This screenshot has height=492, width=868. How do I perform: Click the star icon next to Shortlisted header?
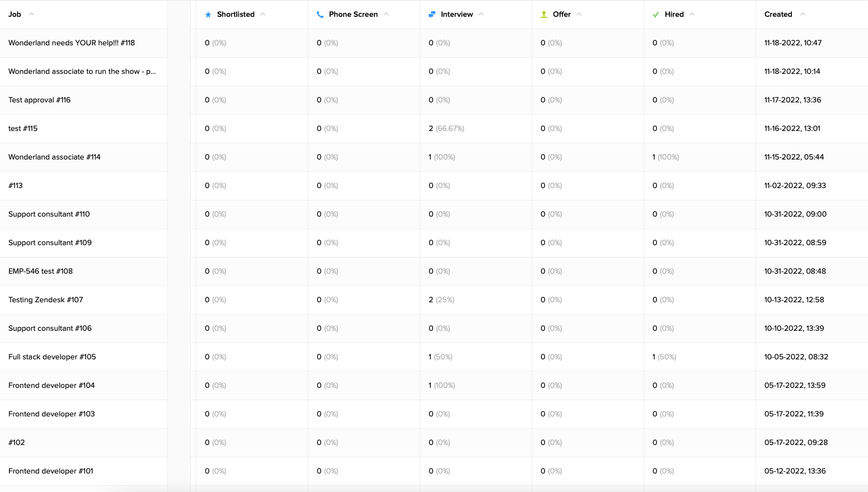click(x=209, y=14)
